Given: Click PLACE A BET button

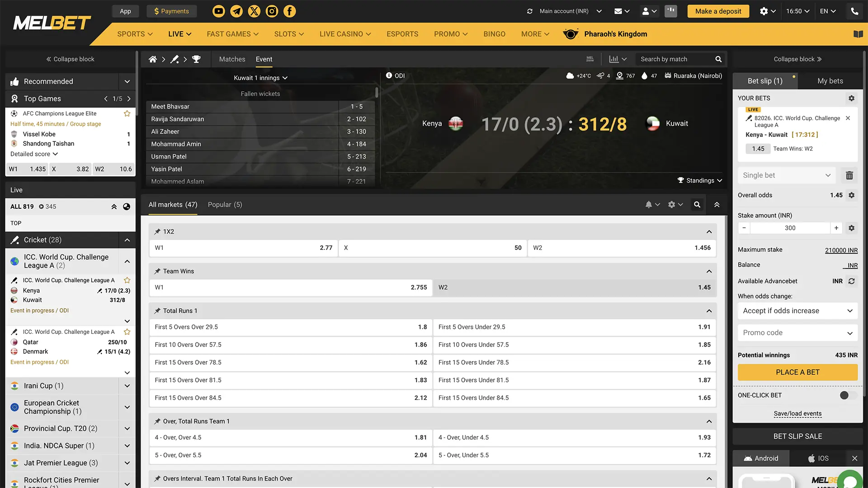Looking at the screenshot, I should pos(797,372).
